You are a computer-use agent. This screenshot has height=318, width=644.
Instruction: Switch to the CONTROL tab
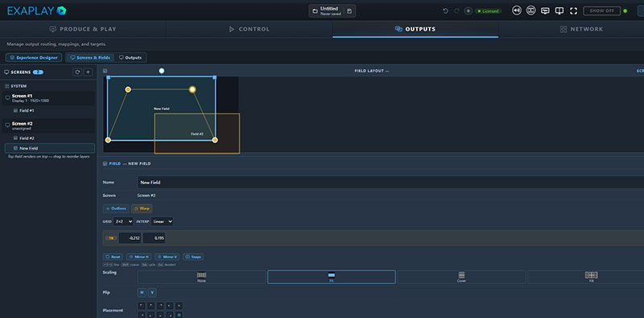[250, 29]
